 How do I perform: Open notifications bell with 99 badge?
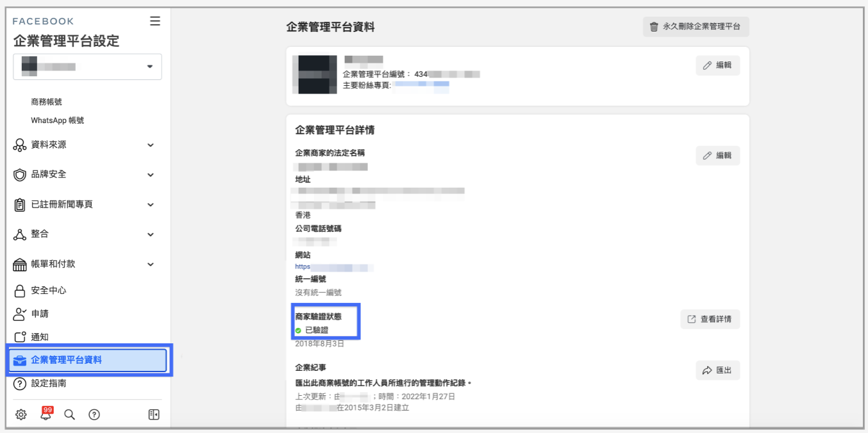pyautogui.click(x=46, y=414)
